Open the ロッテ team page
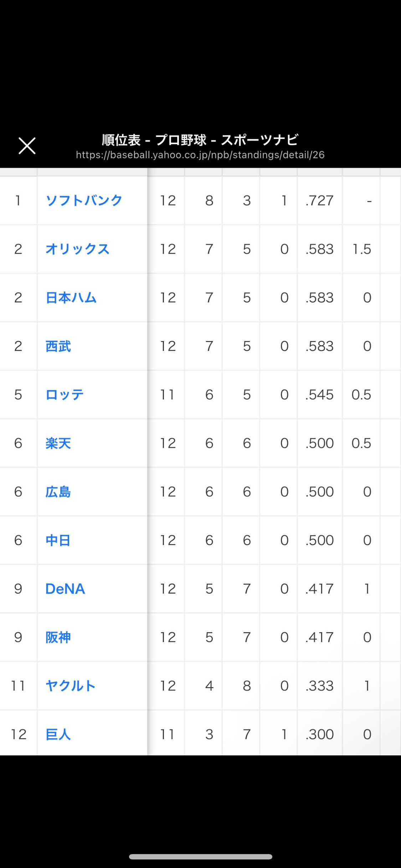The height and width of the screenshot is (868, 401). pyautogui.click(x=65, y=394)
